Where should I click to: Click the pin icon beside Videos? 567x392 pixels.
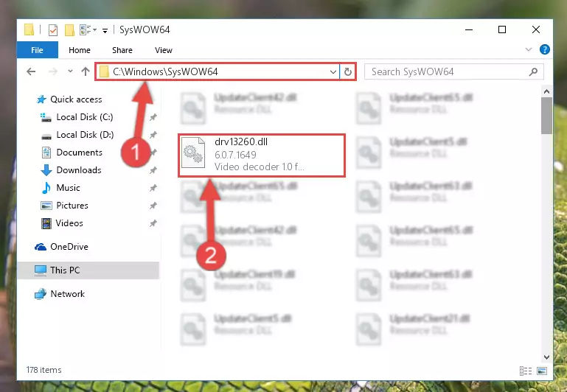(x=153, y=223)
